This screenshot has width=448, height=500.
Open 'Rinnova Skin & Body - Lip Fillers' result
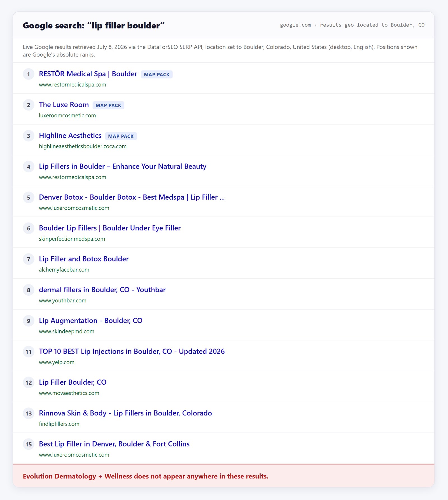(125, 413)
